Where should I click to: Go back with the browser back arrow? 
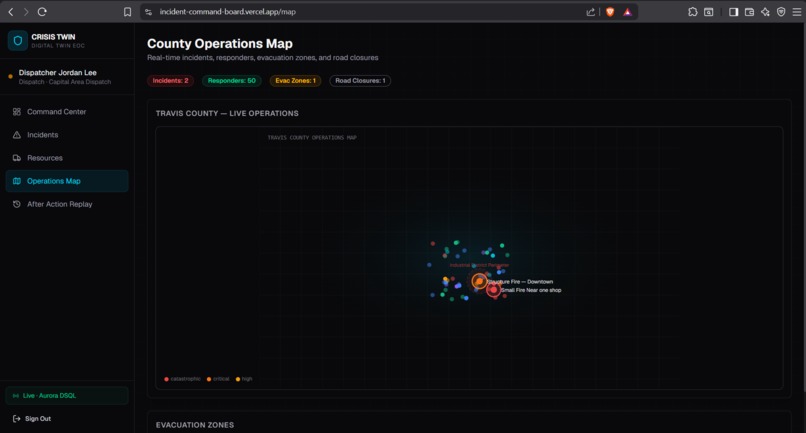tap(11, 12)
